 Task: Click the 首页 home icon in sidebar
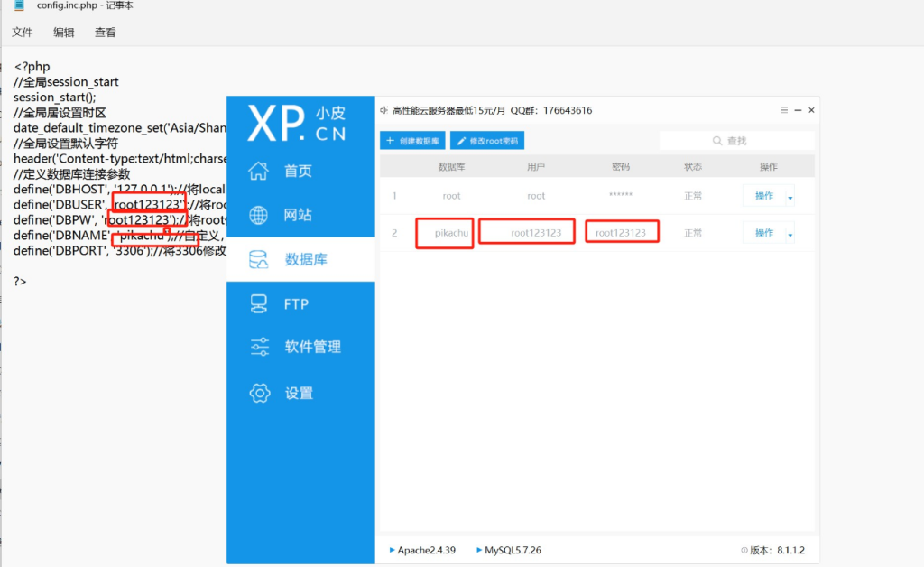click(258, 171)
